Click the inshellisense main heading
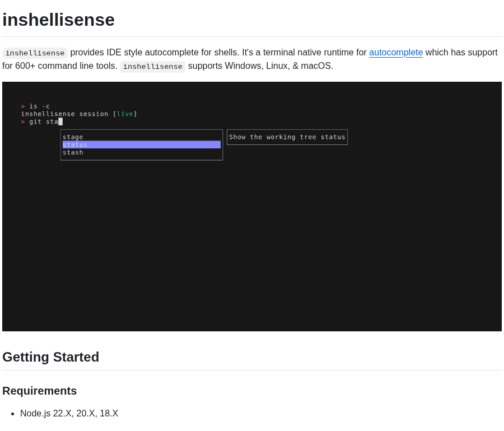The width and height of the screenshot is (504, 431). [58, 20]
